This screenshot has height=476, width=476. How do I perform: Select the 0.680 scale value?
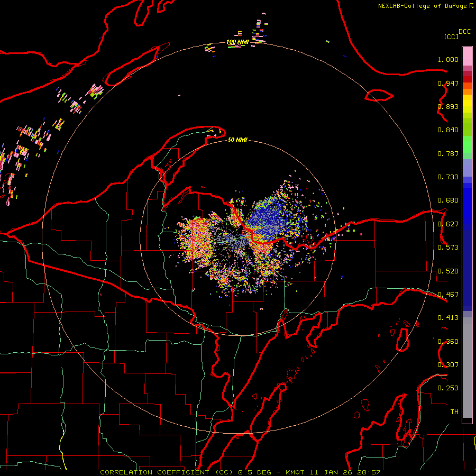[448, 200]
